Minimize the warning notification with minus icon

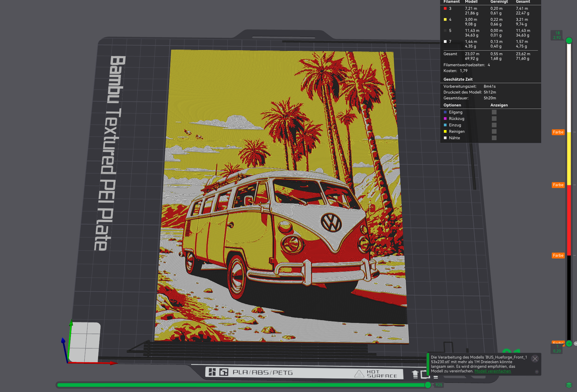[537, 372]
